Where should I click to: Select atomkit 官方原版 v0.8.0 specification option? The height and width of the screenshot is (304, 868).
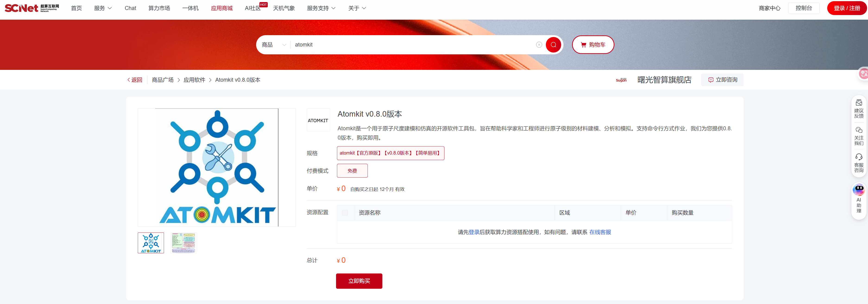(390, 153)
